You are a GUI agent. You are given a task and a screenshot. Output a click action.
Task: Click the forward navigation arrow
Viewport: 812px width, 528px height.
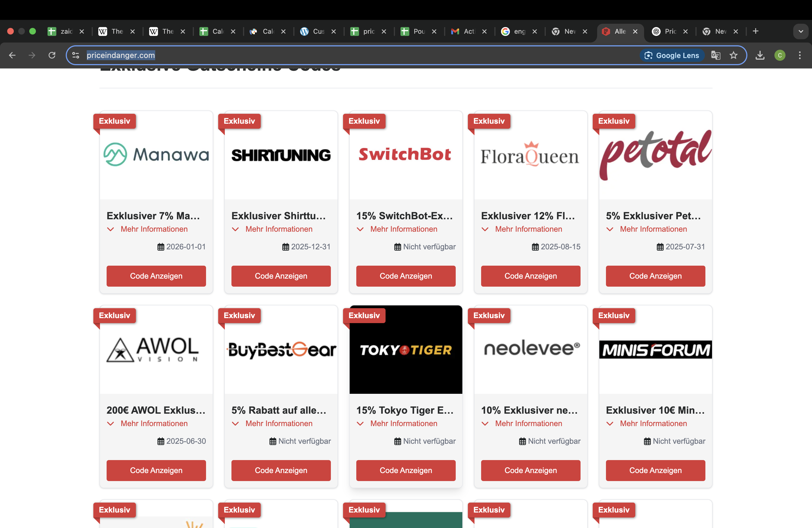(x=32, y=55)
